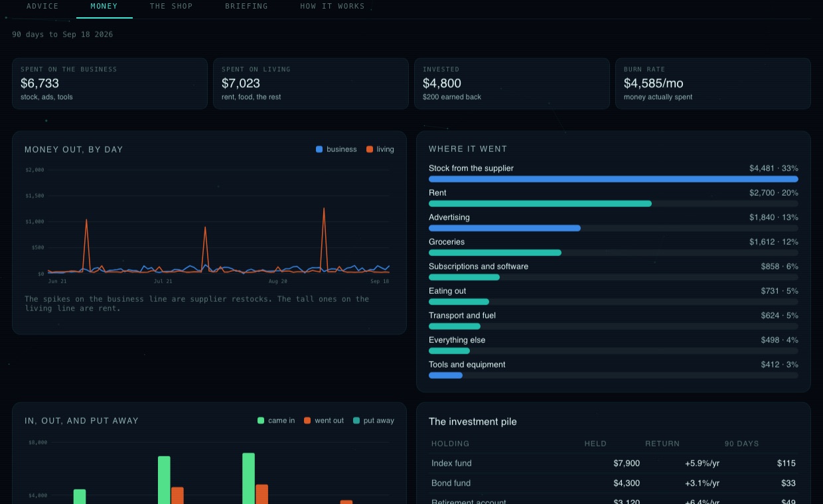Click the $33 bond fund gain
Viewport: 823px width, 504px height.
(x=788, y=483)
